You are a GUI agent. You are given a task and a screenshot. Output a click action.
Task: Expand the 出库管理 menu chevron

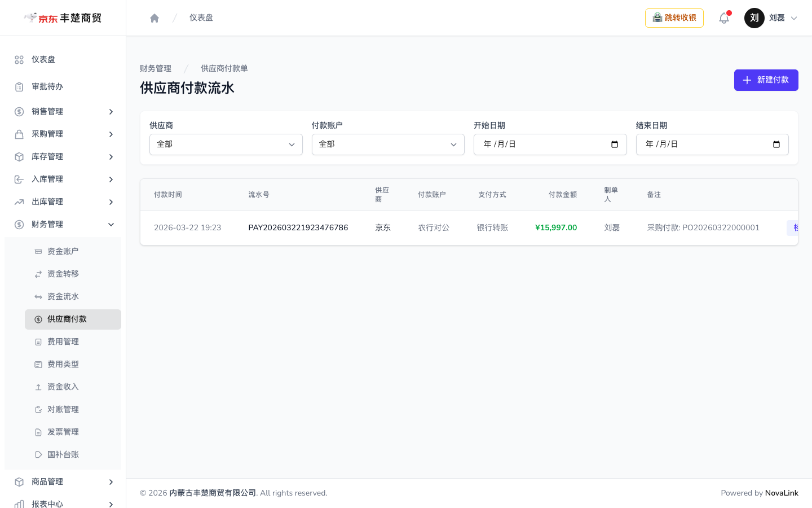(111, 202)
